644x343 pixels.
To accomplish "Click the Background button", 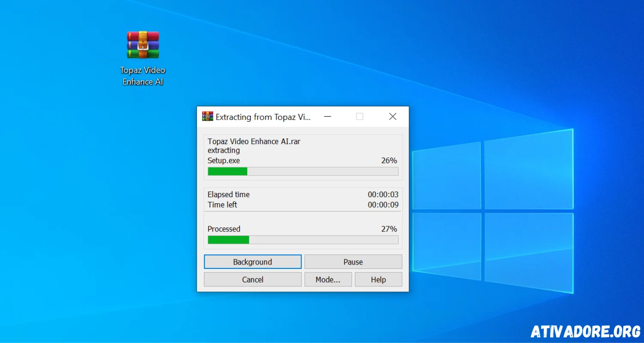I will pyautogui.click(x=253, y=262).
